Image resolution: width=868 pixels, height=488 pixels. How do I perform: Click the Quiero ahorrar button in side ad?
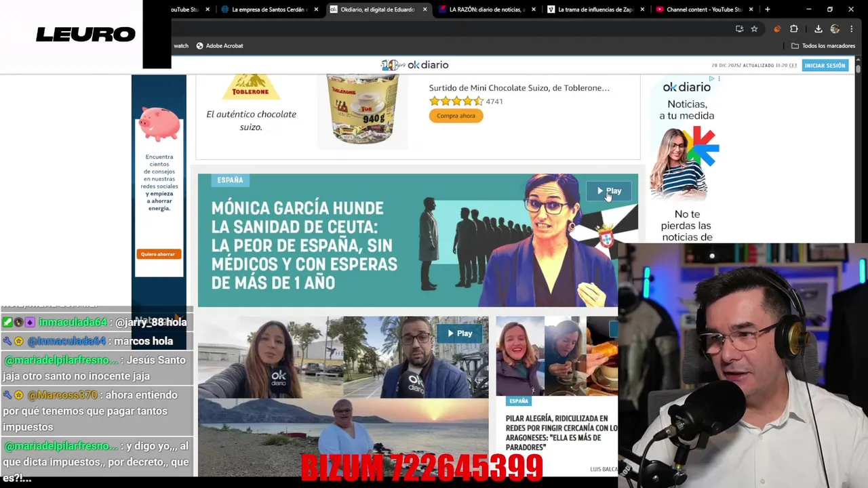[x=158, y=254]
